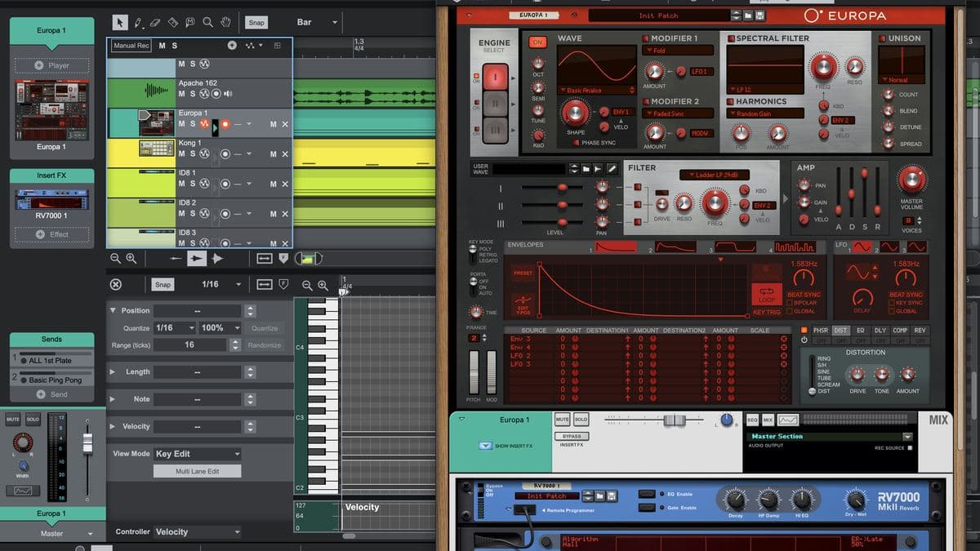980x551 pixels.
Task: Click the mix channel level fader
Action: click(x=674, y=420)
